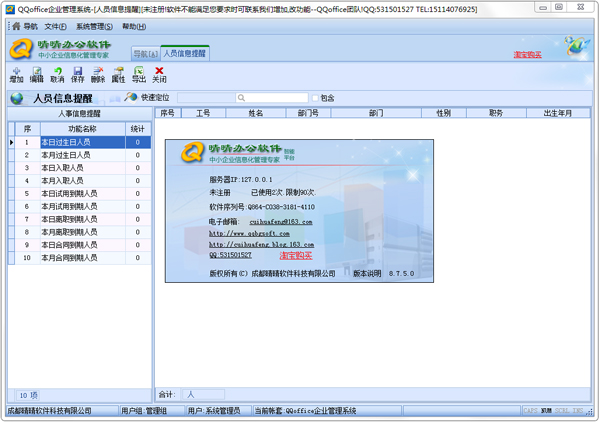The image size is (600, 422).
Task: Click the QQoffice logo in header
Action: (21, 49)
